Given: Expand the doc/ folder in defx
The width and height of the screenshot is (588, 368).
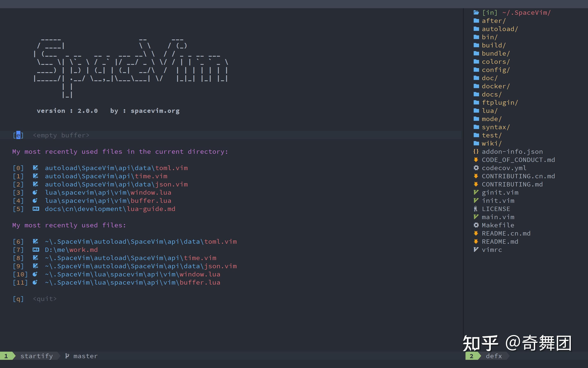Looking at the screenshot, I should [490, 78].
